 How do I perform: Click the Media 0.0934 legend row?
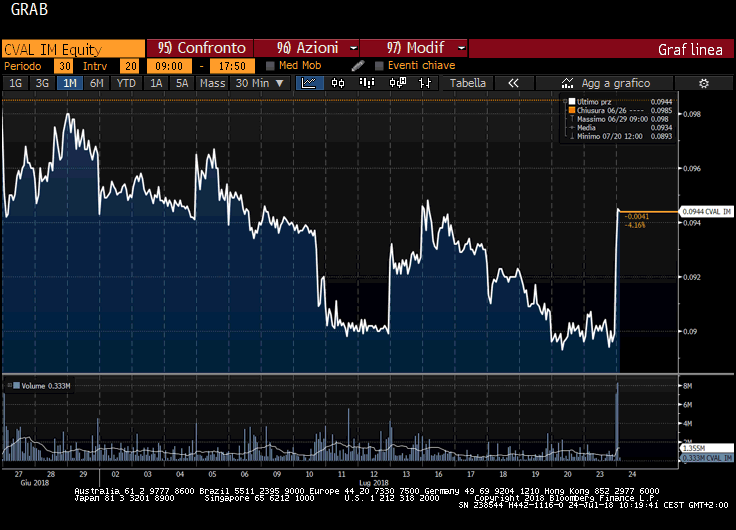click(x=620, y=128)
